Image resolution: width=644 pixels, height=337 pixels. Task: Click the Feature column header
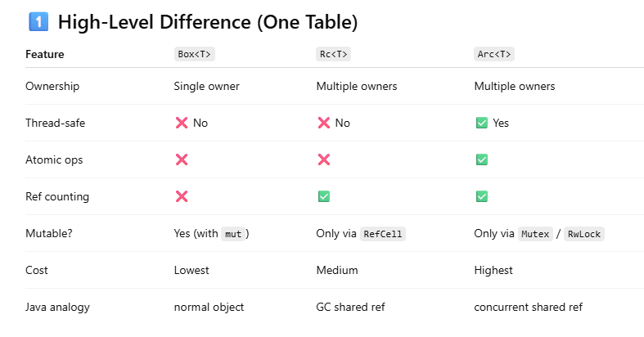click(45, 55)
